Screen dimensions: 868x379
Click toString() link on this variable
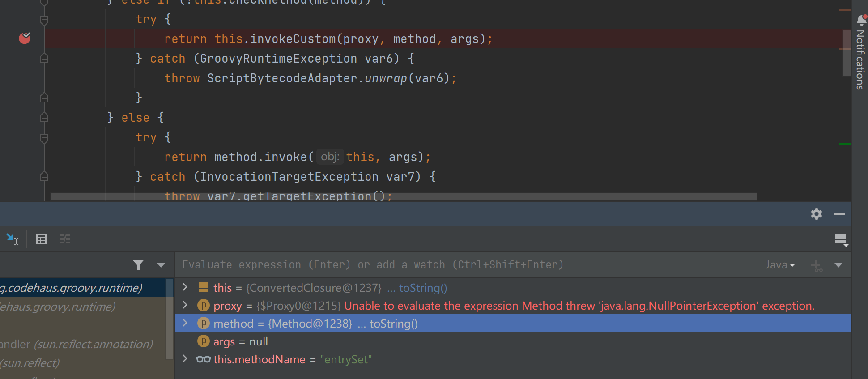click(x=423, y=288)
